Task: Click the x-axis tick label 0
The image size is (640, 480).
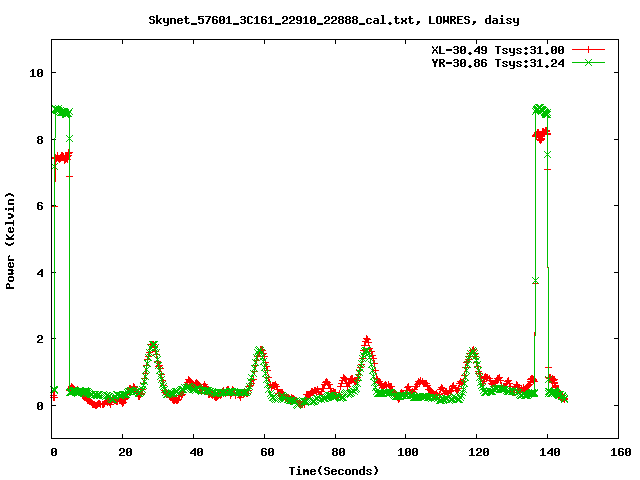Action: pos(54,452)
